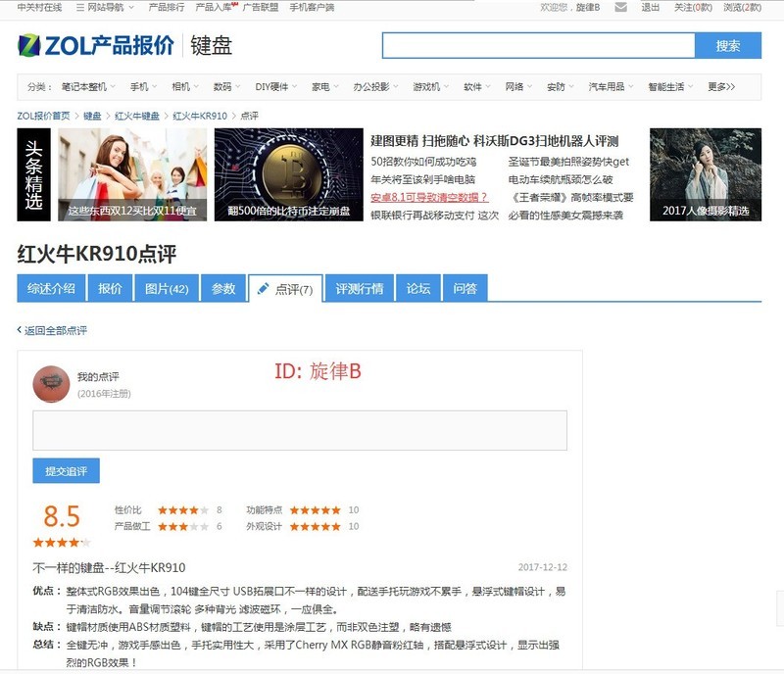Expand the 网络 category dropdown
The width and height of the screenshot is (784, 674).
pyautogui.click(x=518, y=87)
